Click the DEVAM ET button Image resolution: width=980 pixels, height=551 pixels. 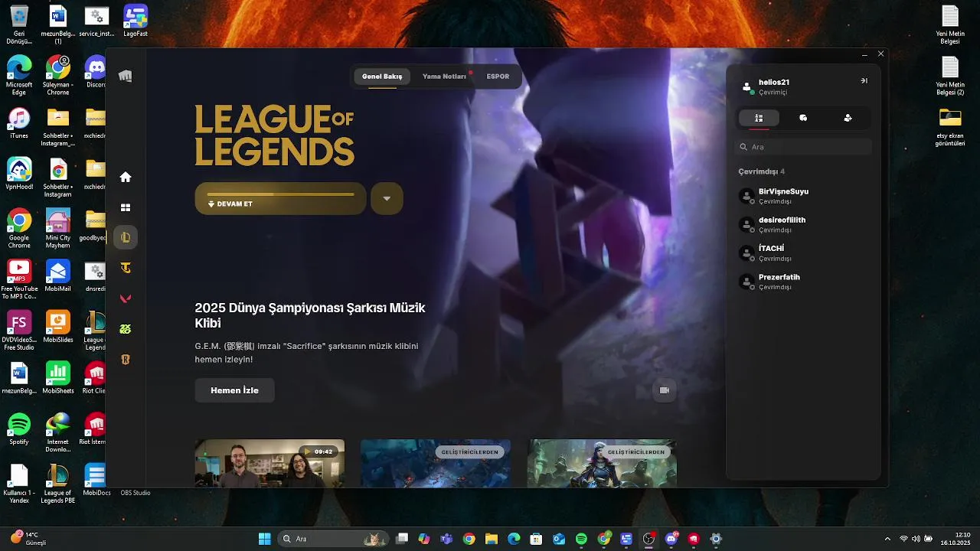click(x=280, y=198)
